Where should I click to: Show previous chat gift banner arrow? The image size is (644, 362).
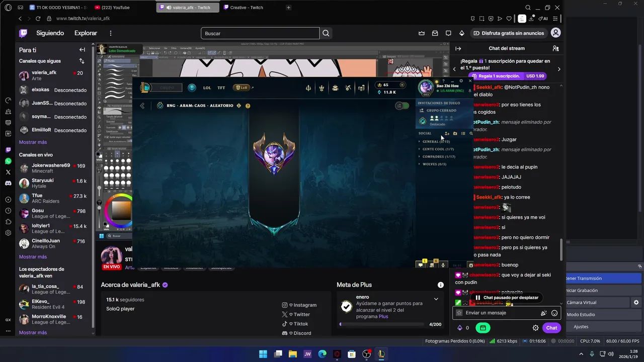click(455, 69)
